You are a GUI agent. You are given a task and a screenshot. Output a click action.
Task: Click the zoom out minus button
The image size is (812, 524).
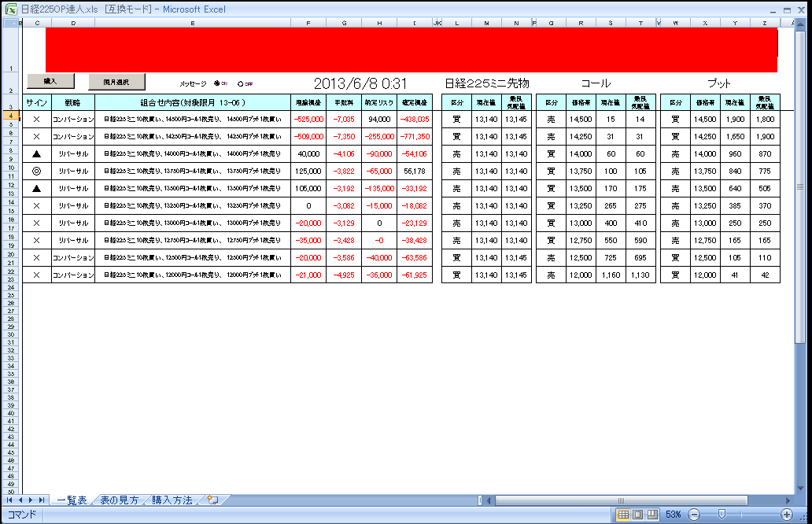695,515
